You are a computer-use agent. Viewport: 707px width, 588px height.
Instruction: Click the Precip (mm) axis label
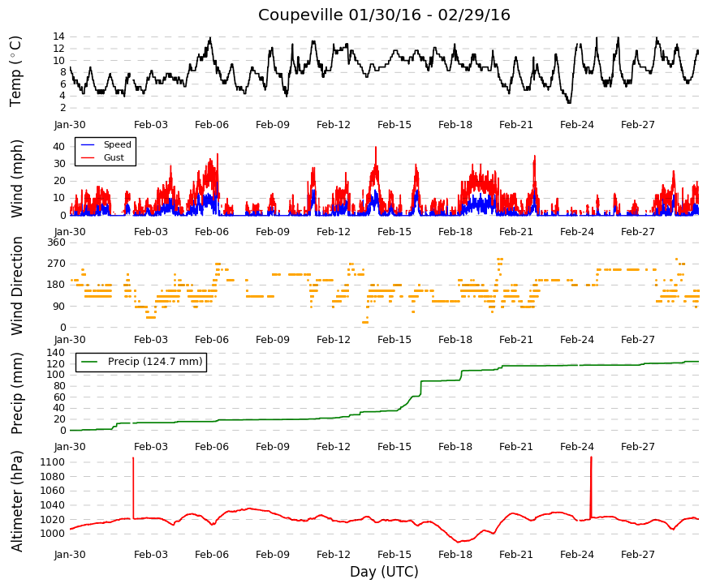click(17, 393)
